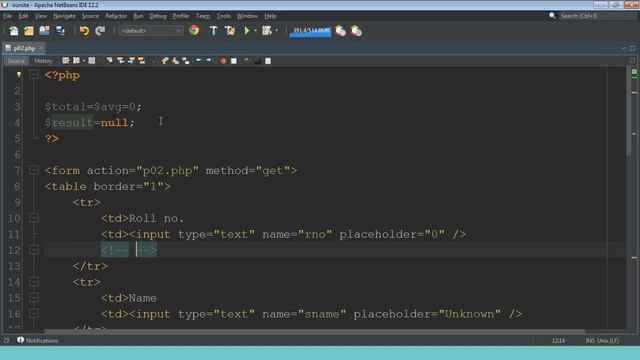Toggle Rectangular Selection in editor toolbar
This screenshot has height=360, width=640.
pos(153,61)
